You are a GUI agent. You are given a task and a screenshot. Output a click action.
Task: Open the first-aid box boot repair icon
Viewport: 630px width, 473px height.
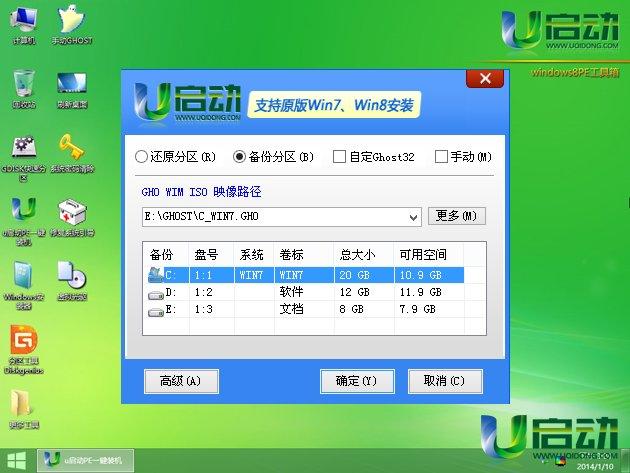tap(72, 218)
